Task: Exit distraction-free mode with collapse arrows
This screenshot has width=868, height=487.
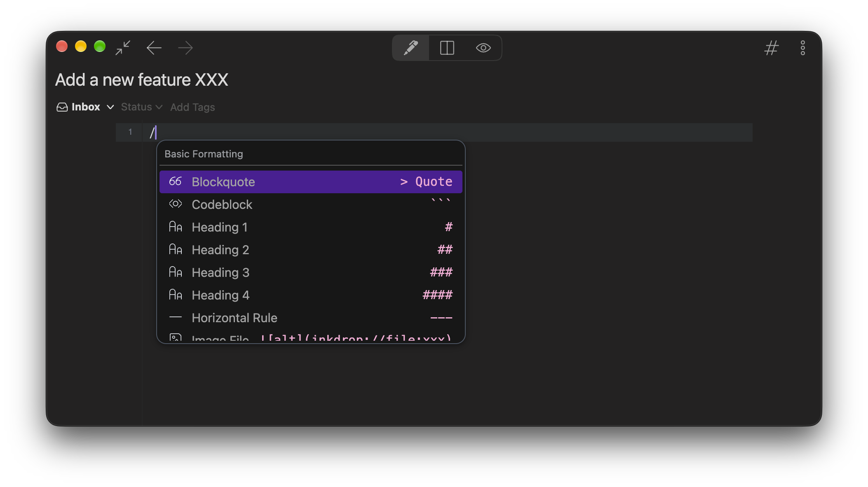Action: point(123,48)
